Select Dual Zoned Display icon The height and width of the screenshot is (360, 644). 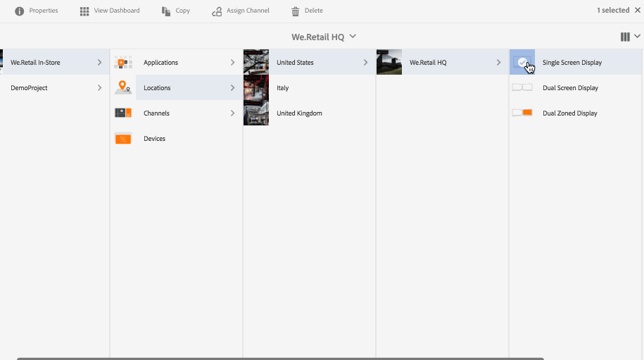pos(522,113)
